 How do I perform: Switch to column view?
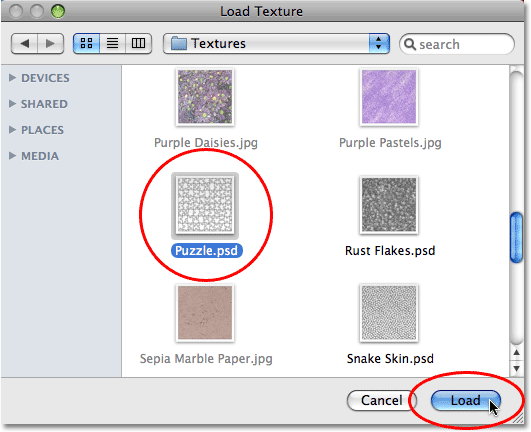pos(138,43)
